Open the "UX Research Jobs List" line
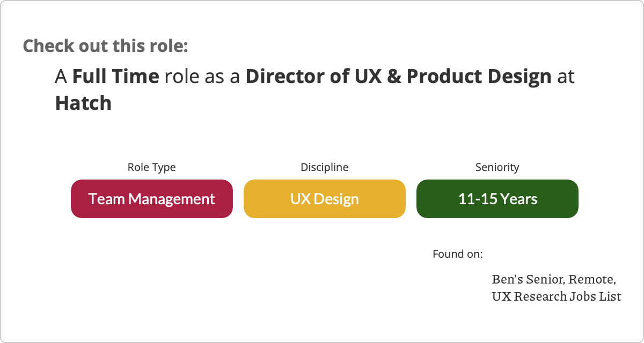The width and height of the screenshot is (644, 343). [556, 296]
